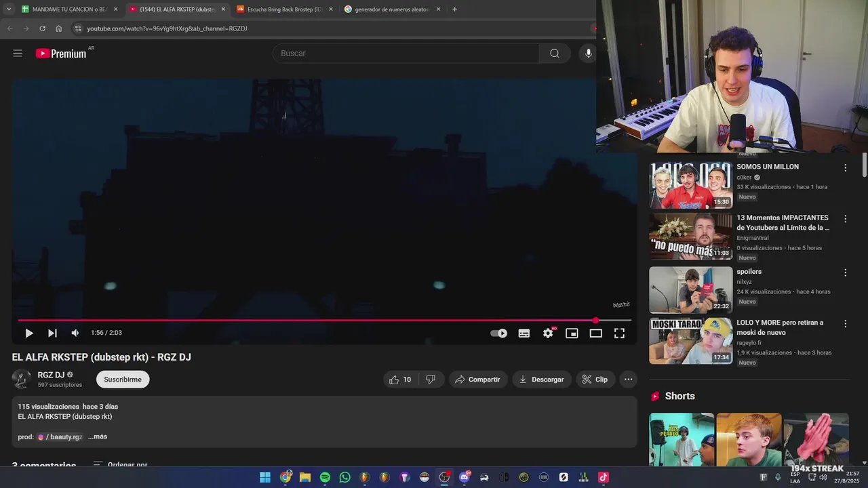Create a Clip of the video
Image resolution: width=868 pixels, height=488 pixels.
(595, 380)
